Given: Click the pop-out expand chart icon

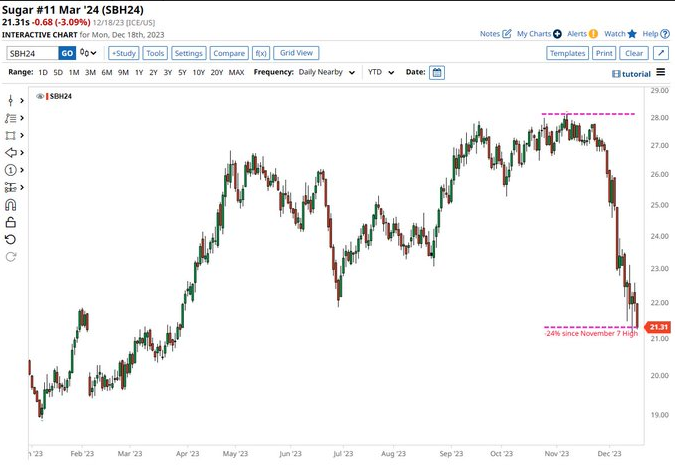Looking at the screenshot, I should pos(661,53).
